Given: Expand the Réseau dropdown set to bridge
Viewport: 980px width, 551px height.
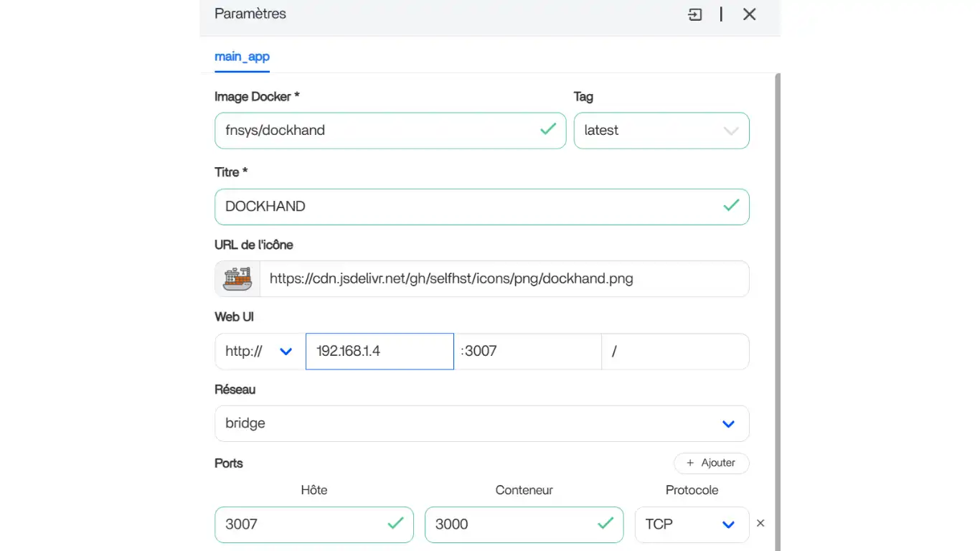Looking at the screenshot, I should [x=482, y=424].
